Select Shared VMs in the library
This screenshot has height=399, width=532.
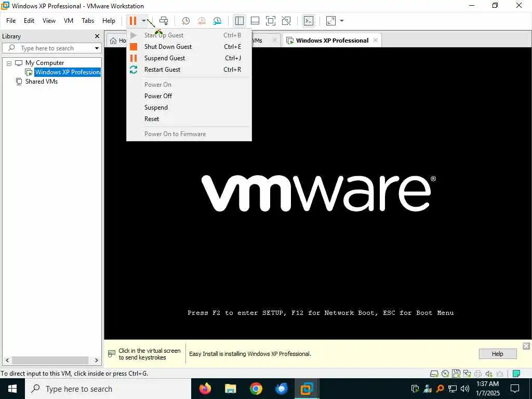(x=42, y=82)
